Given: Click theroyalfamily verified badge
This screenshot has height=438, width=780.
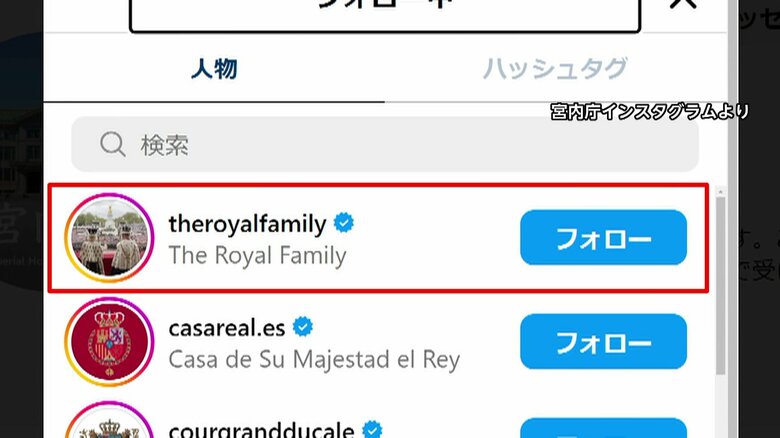Looking at the screenshot, I should pos(344,222).
